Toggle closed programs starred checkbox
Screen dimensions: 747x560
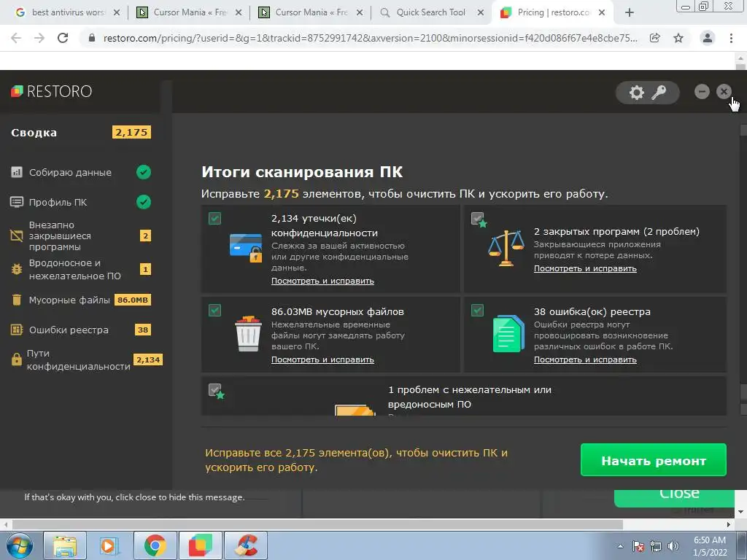477,219
